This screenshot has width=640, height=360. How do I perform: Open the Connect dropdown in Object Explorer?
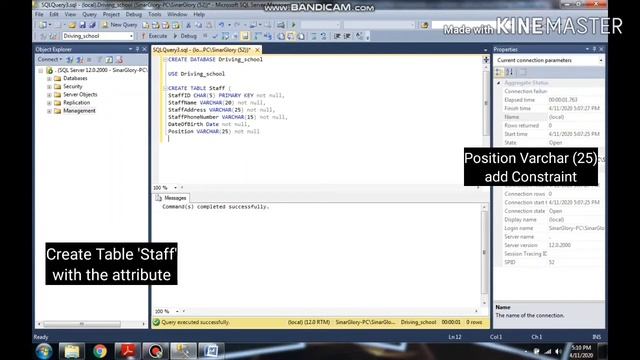49,60
